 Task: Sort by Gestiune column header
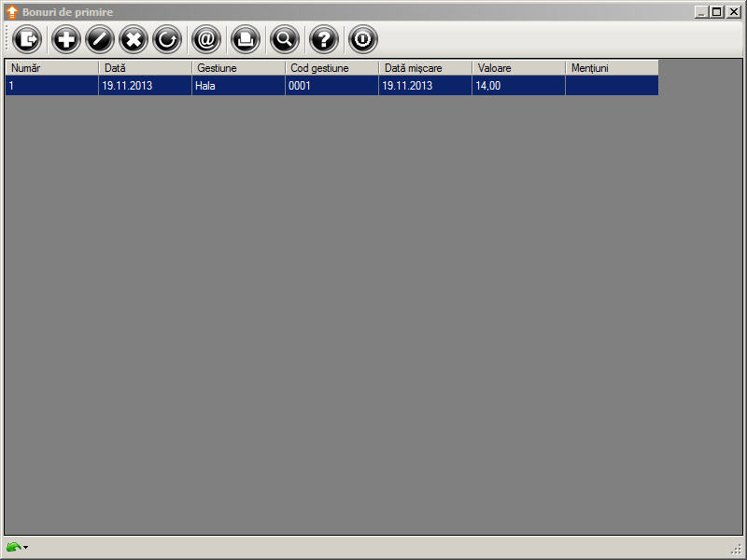click(x=238, y=68)
